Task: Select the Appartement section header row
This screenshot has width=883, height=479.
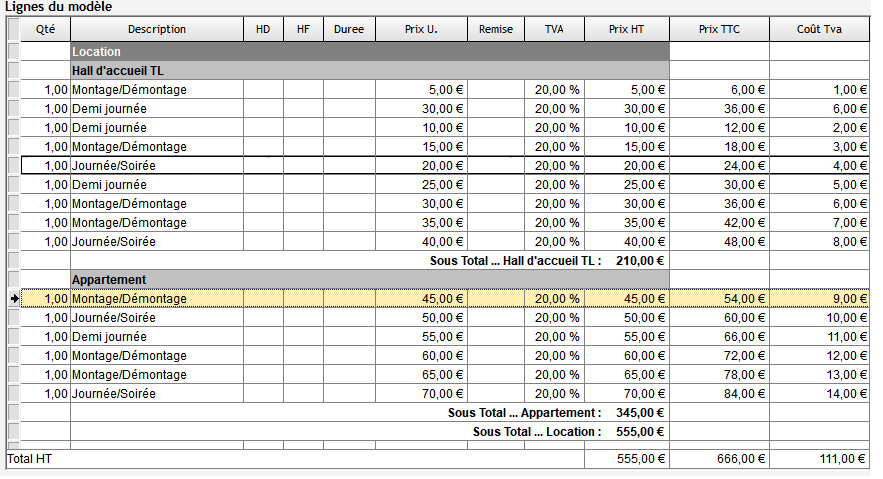Action: 368,279
